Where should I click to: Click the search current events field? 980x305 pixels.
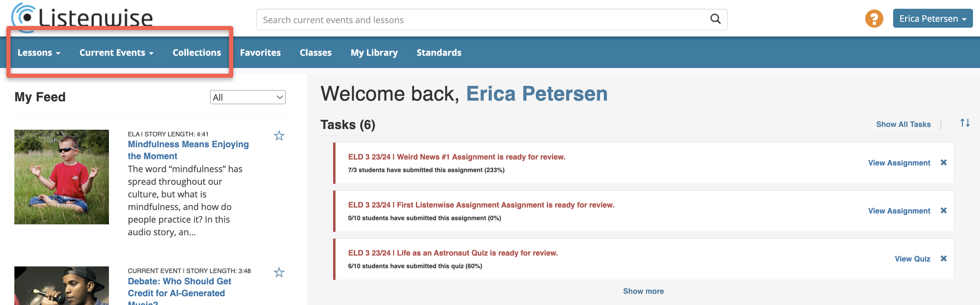pos(483,20)
